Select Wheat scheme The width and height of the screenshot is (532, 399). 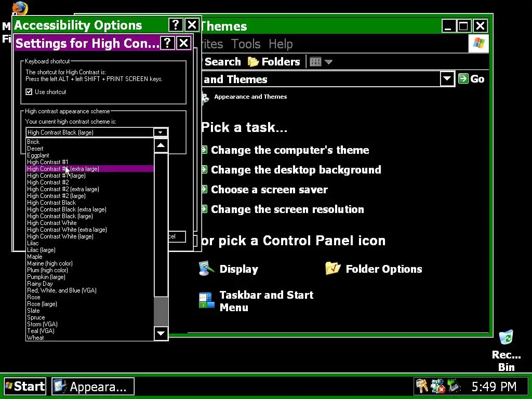(x=90, y=338)
